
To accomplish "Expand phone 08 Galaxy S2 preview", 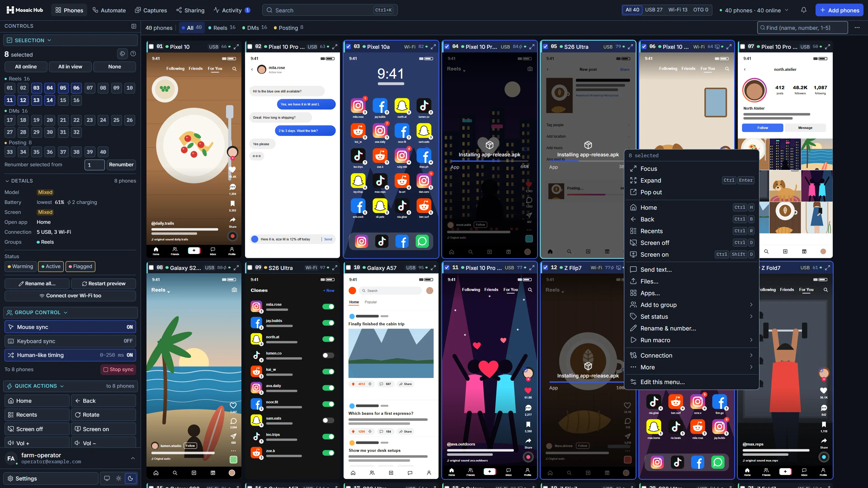I will point(236,268).
